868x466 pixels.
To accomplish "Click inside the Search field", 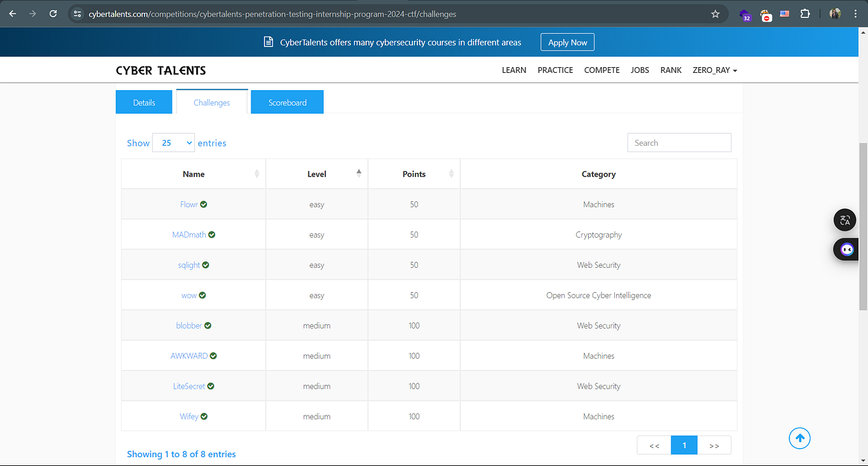I will tap(679, 143).
